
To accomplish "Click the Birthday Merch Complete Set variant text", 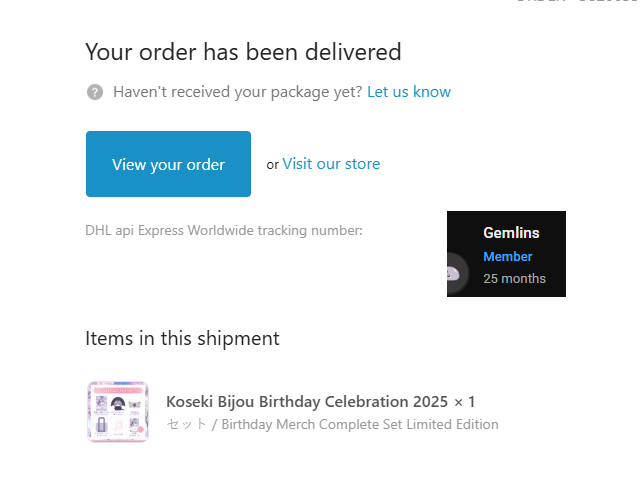I will tap(360, 424).
